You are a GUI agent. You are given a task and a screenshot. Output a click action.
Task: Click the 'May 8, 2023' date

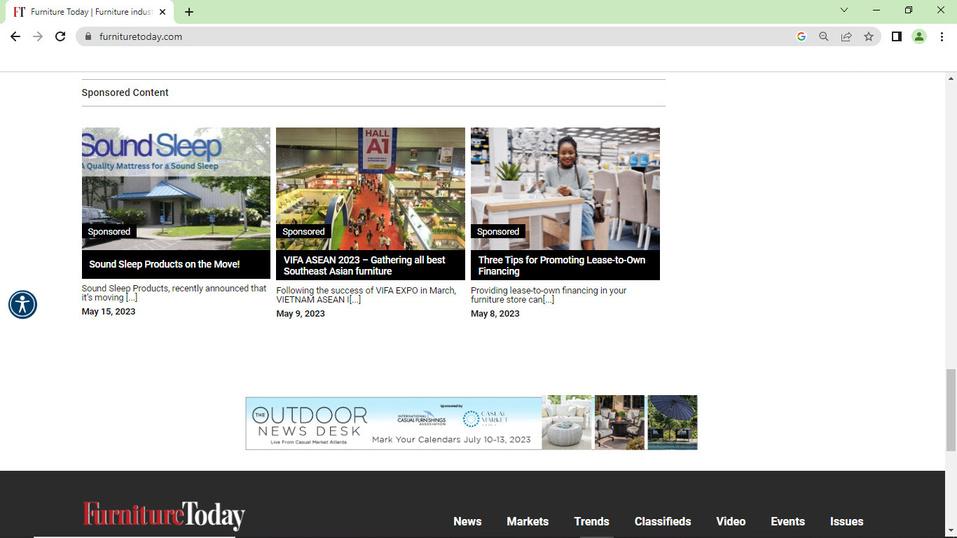pos(495,314)
